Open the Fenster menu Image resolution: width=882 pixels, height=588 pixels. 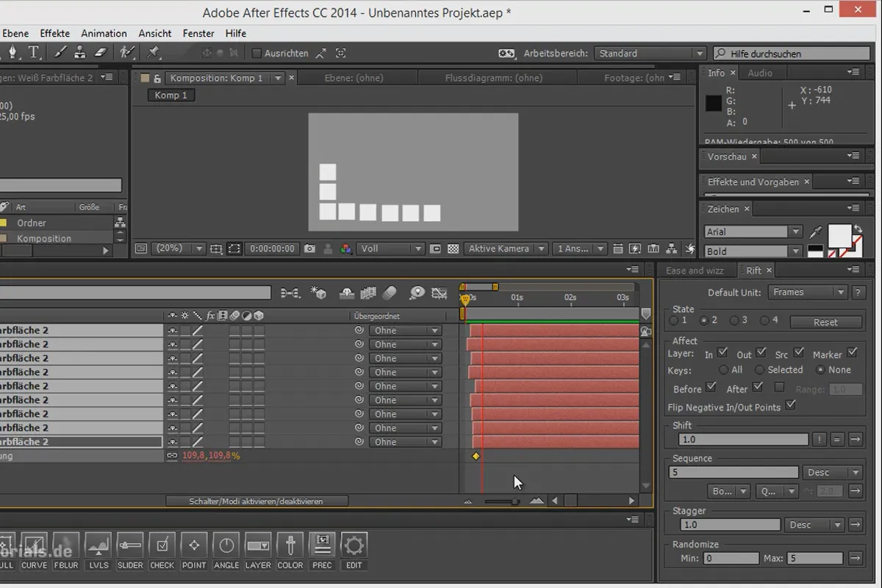tap(198, 33)
